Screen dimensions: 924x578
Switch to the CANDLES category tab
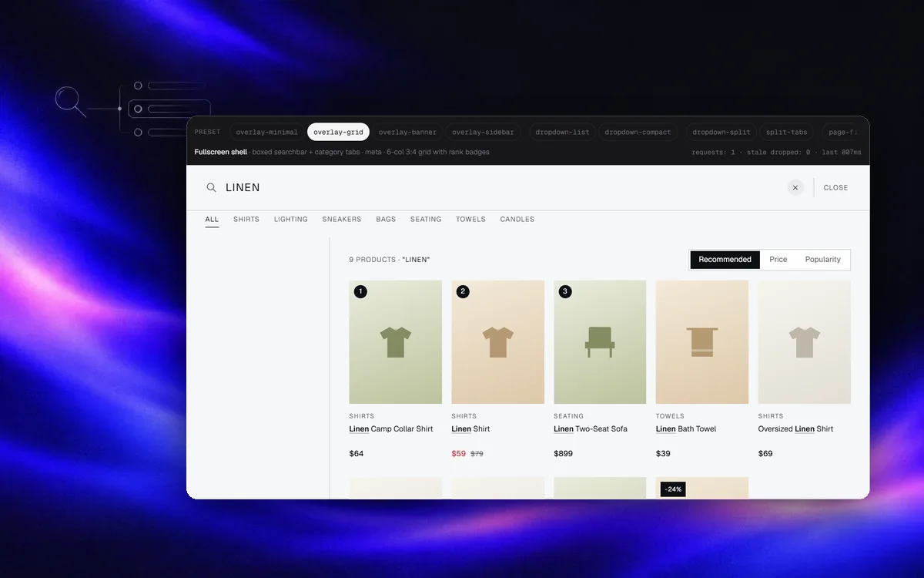(517, 220)
